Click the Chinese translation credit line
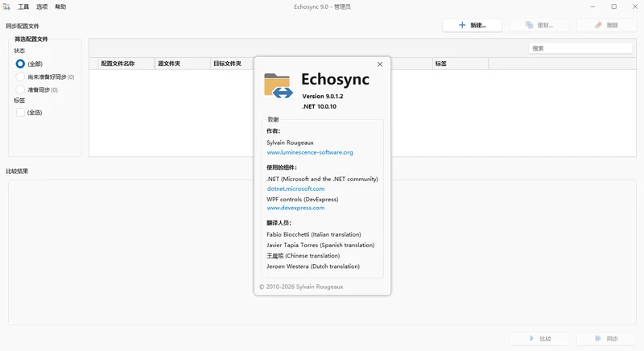 tap(303, 256)
